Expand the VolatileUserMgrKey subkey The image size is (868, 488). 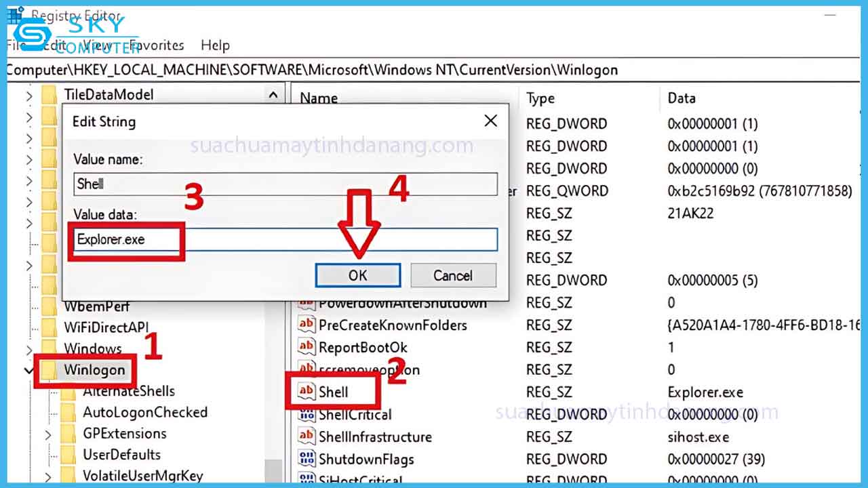coord(48,476)
